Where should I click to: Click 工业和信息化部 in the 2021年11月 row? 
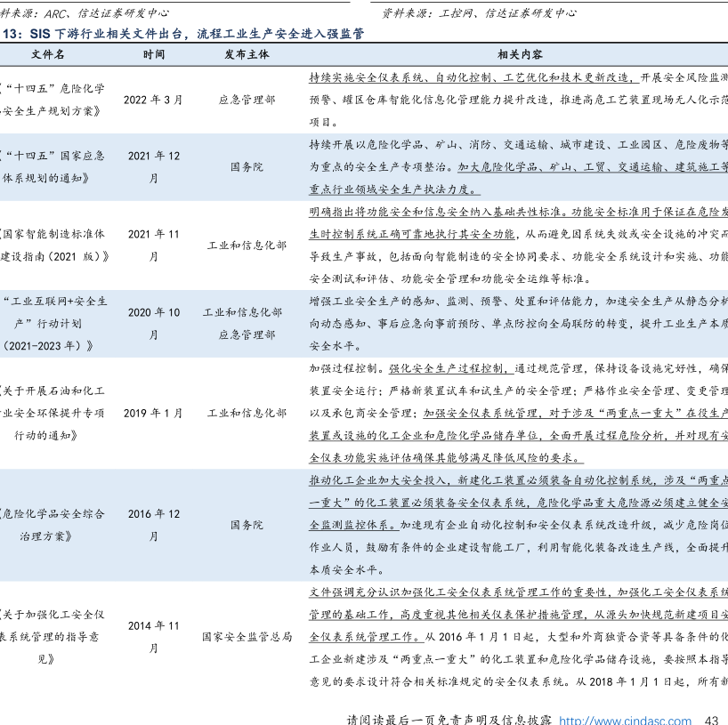pos(247,245)
